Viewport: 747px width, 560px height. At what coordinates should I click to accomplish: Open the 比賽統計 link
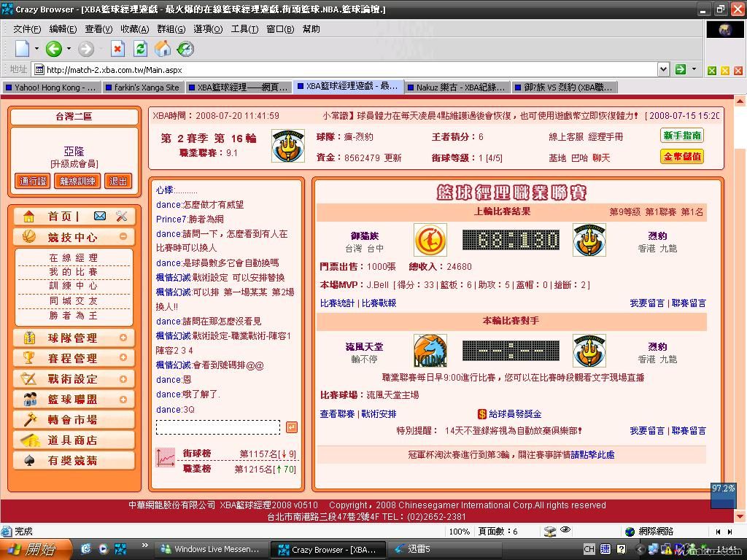pos(337,303)
